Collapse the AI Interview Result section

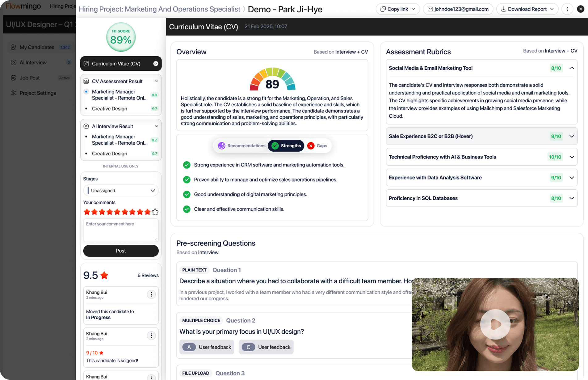pyautogui.click(x=156, y=126)
